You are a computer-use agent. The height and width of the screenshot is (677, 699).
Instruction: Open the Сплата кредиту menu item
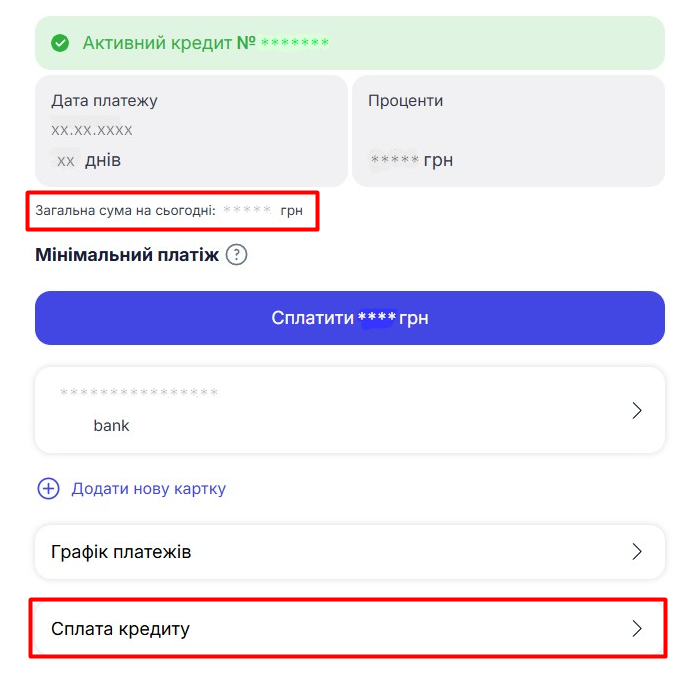click(x=120, y=629)
